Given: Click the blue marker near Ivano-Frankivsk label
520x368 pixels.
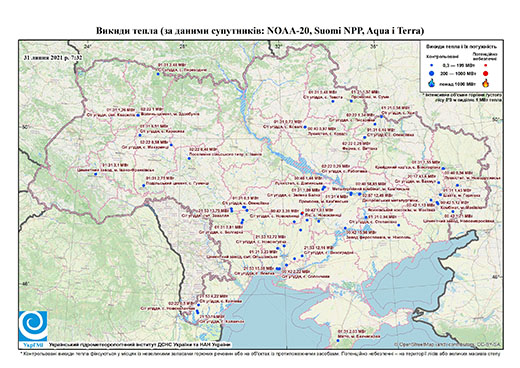Looking at the screenshot, I should click(x=95, y=174).
